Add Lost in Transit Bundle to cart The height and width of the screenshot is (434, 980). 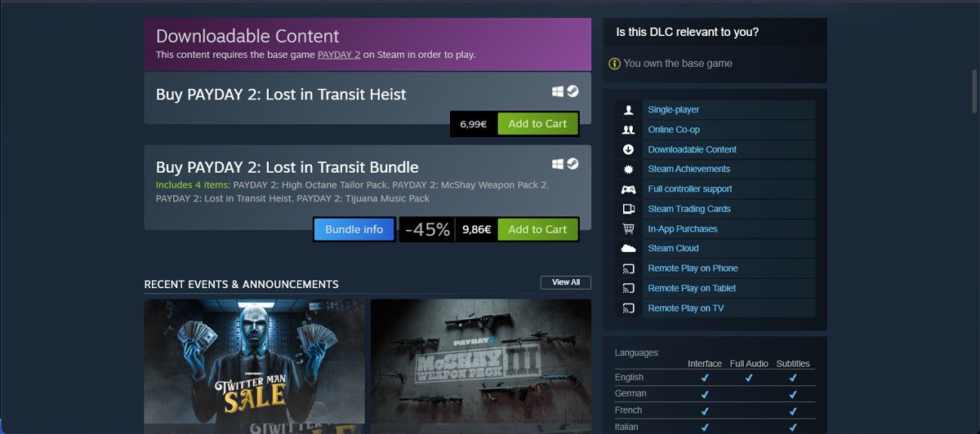click(x=537, y=230)
